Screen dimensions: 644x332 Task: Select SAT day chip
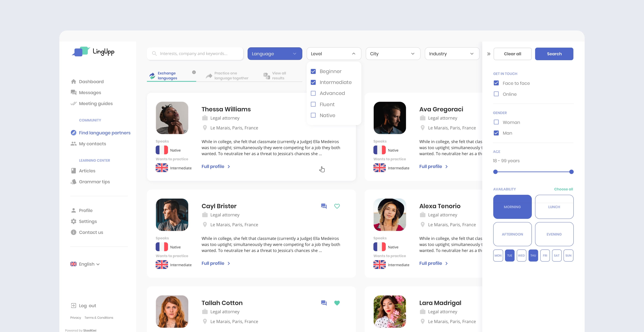tap(556, 256)
